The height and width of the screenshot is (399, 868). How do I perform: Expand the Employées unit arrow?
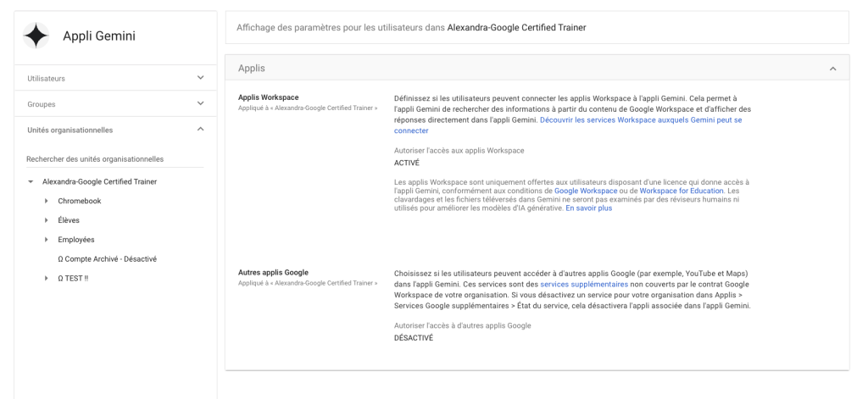pos(46,240)
